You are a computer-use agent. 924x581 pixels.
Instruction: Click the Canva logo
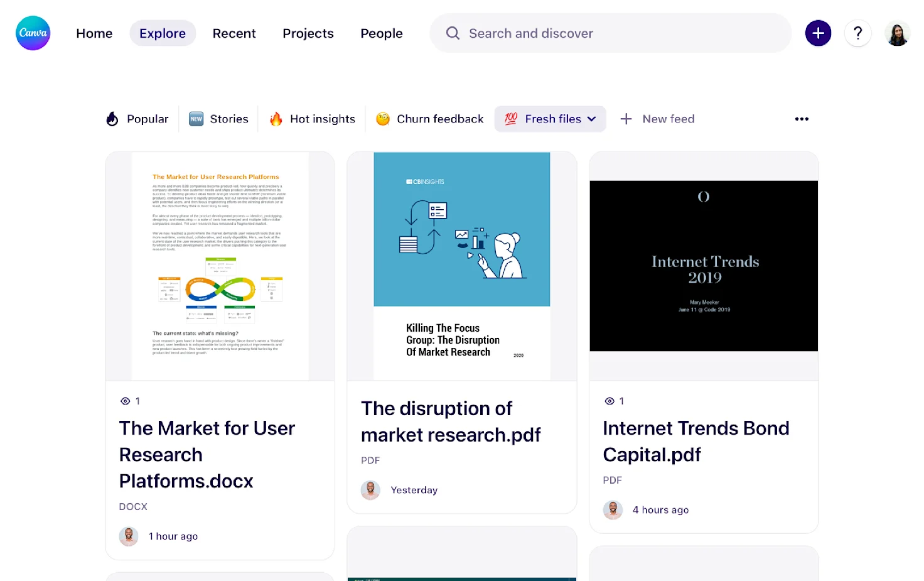click(33, 33)
